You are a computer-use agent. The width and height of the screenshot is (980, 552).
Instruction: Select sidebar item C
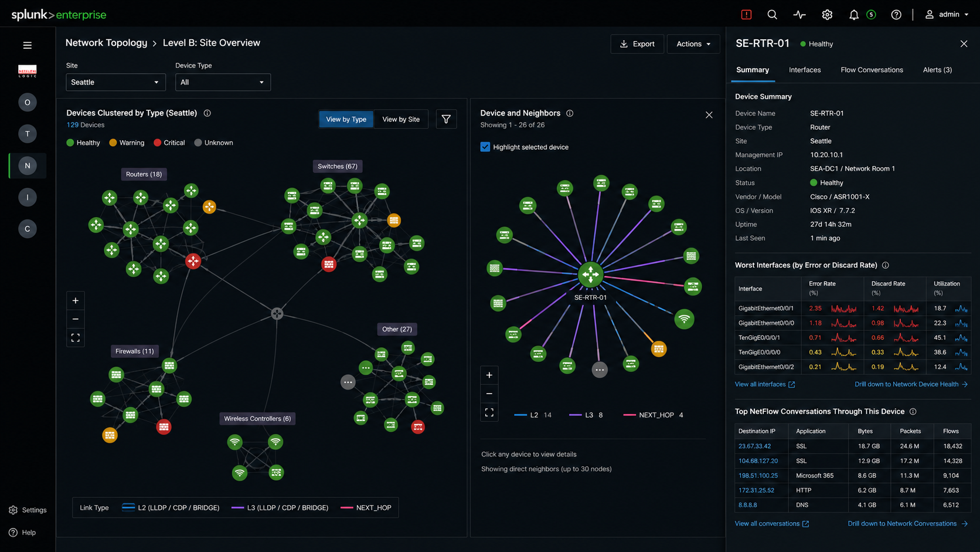[27, 229]
